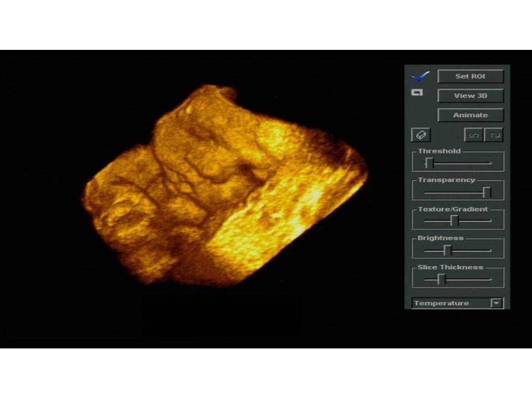Click the Set ROI button
532x399 pixels.
[470, 76]
